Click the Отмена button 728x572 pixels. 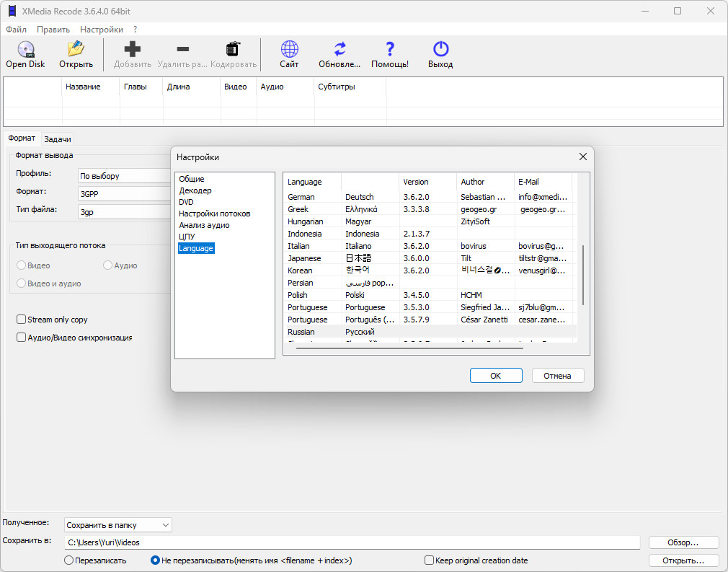pos(558,376)
